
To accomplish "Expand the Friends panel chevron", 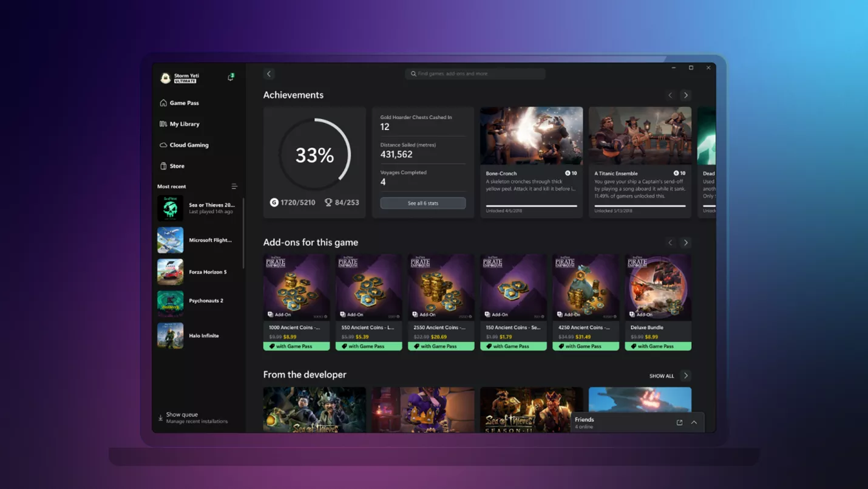I will click(x=694, y=422).
